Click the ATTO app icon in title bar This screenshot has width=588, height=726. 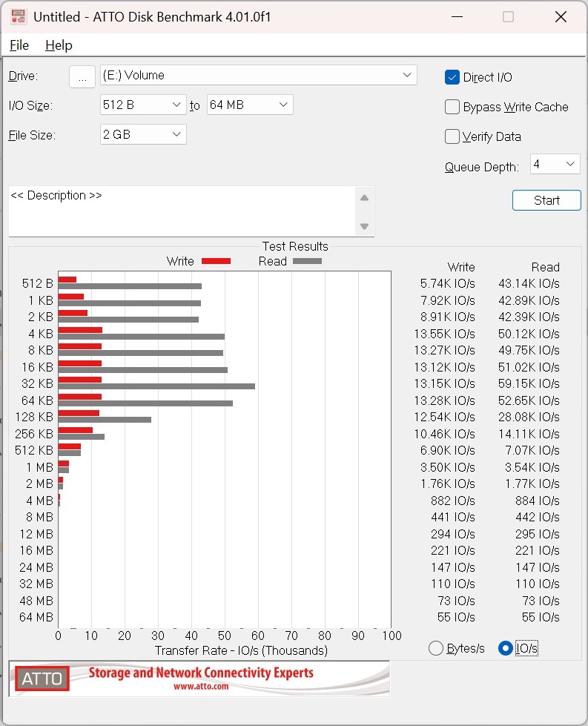pyautogui.click(x=16, y=16)
